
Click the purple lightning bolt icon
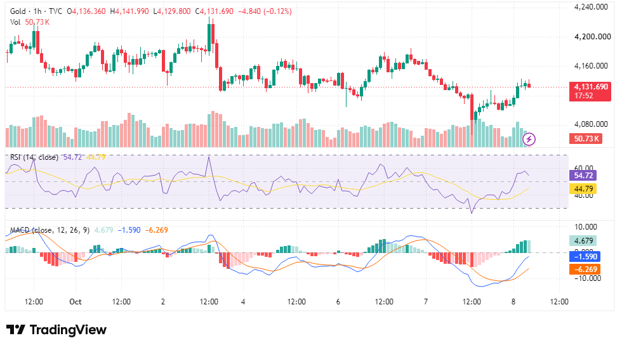[529, 139]
